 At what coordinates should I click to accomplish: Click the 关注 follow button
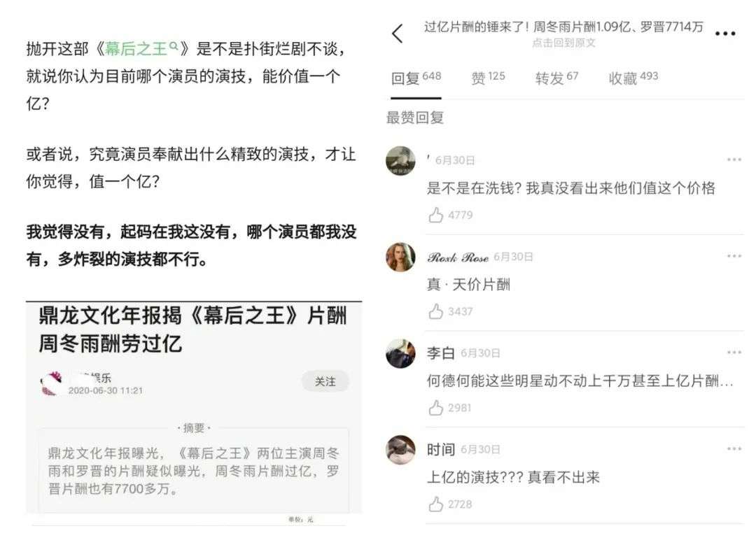pyautogui.click(x=325, y=382)
